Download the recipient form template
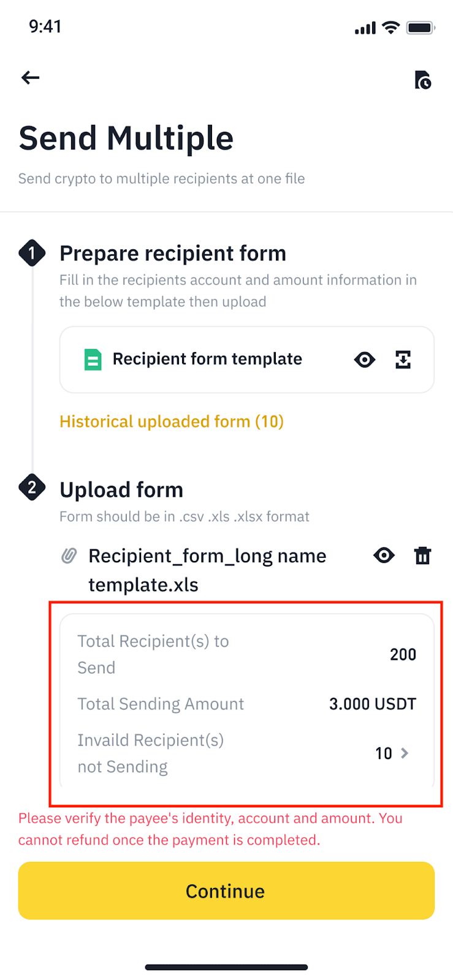This screenshot has height=980, width=453. pyautogui.click(x=403, y=360)
